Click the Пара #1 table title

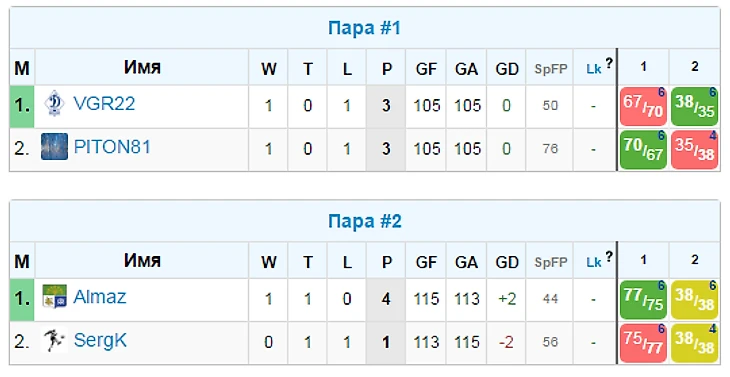pyautogui.click(x=365, y=28)
